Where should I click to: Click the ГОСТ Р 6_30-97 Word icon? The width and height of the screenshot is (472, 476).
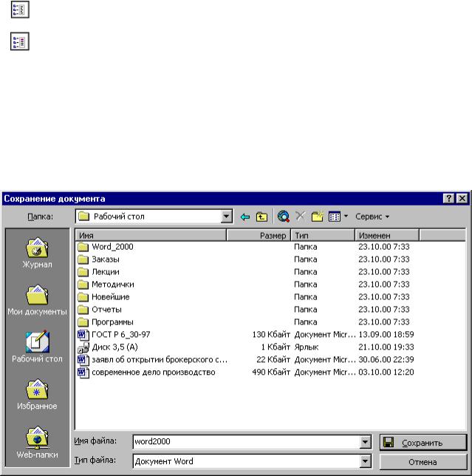click(83, 334)
